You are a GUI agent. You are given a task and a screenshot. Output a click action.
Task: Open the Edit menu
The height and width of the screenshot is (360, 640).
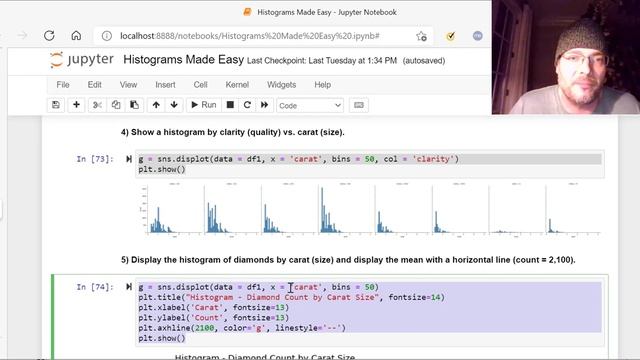coord(94,85)
